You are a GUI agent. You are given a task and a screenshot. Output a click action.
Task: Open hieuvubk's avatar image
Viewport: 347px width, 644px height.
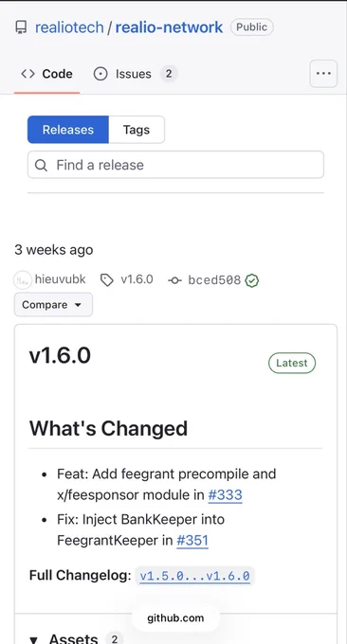pyautogui.click(x=23, y=280)
